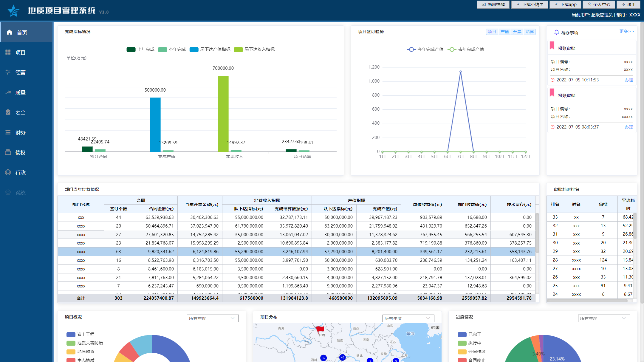
Task: Click the blue 500000.00 完成产值 bar
Action: point(155,125)
